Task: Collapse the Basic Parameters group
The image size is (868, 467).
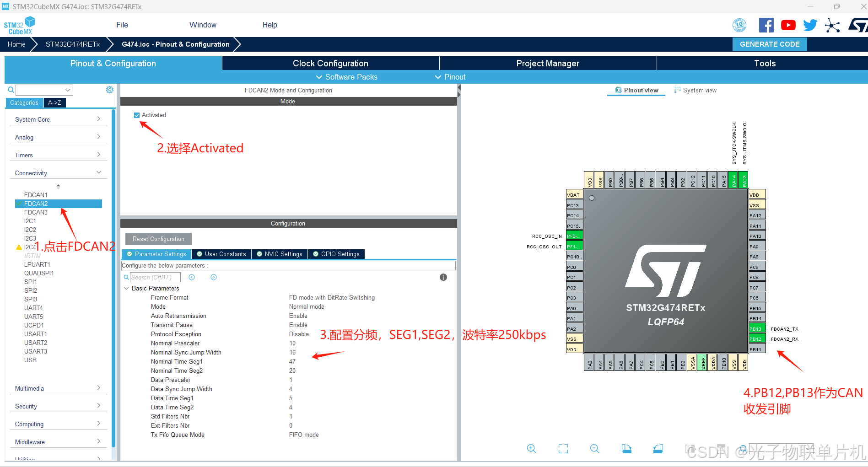Action: pyautogui.click(x=126, y=288)
